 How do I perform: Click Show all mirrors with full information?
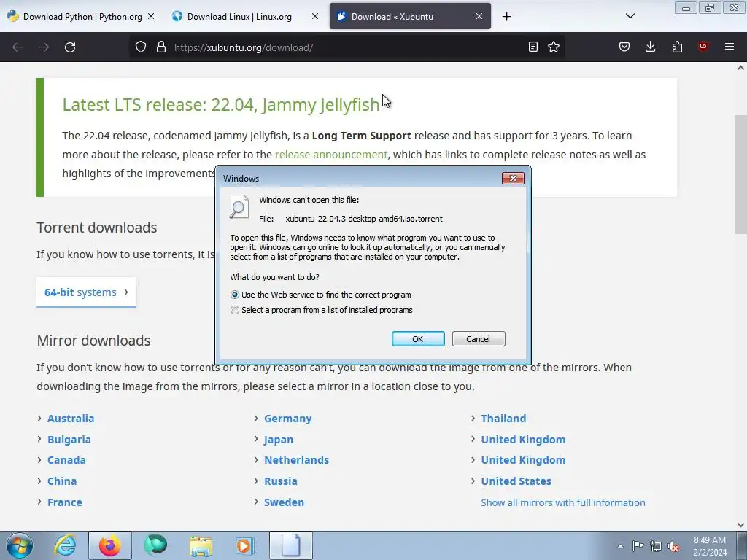(x=563, y=502)
